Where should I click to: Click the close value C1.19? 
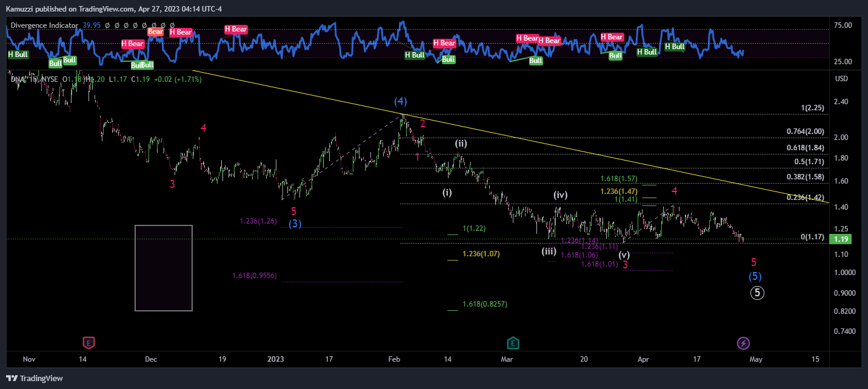point(142,79)
